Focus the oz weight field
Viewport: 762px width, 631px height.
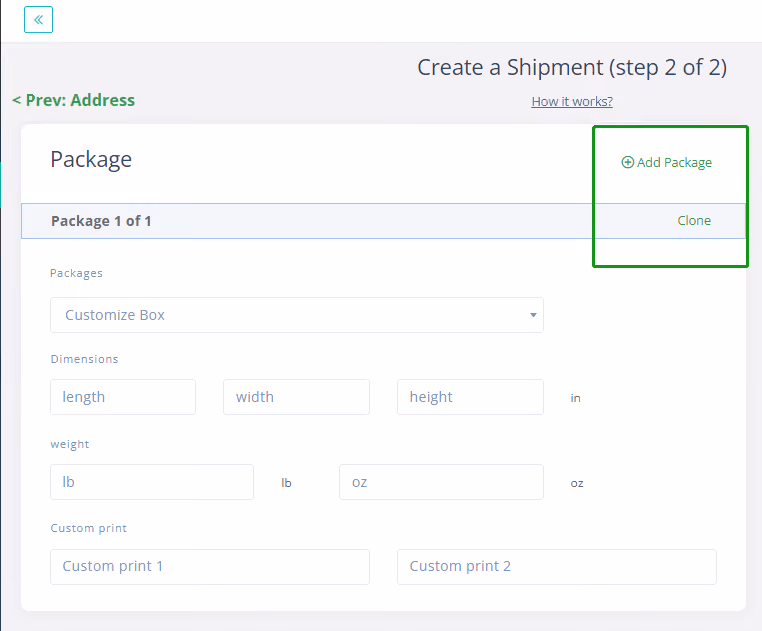[441, 482]
